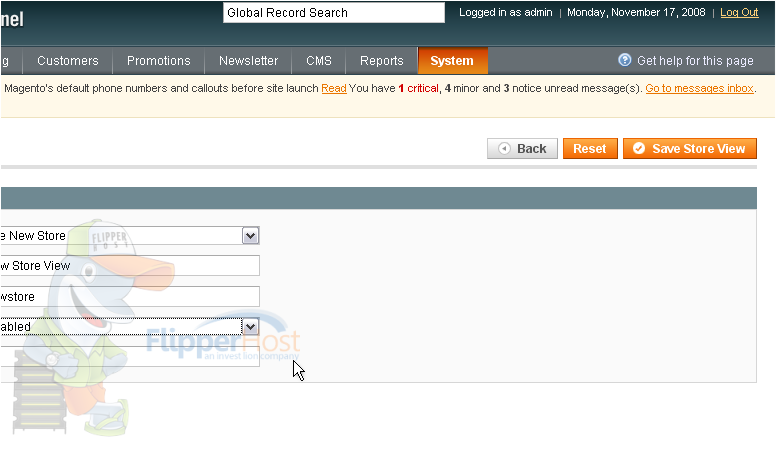Click the empty sort order field
The width and height of the screenshot is (776, 450).
pyautogui.click(x=130, y=357)
